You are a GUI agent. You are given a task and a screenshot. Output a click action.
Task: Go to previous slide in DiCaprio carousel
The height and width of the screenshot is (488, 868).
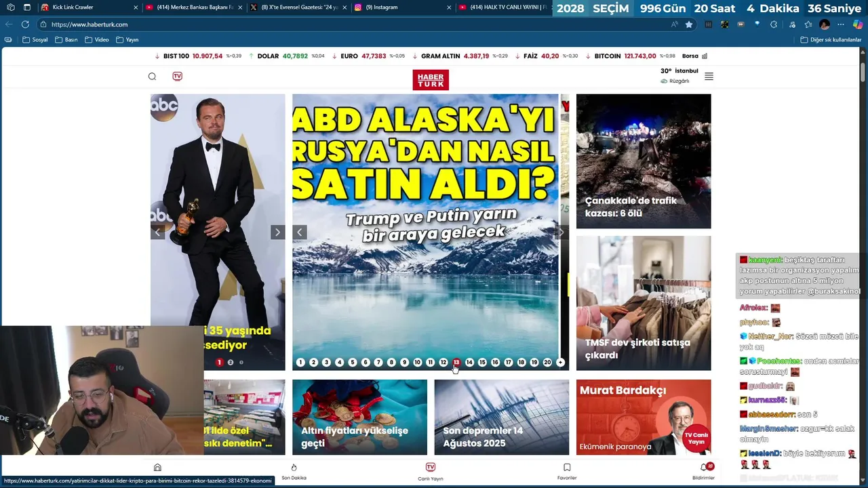click(x=157, y=232)
